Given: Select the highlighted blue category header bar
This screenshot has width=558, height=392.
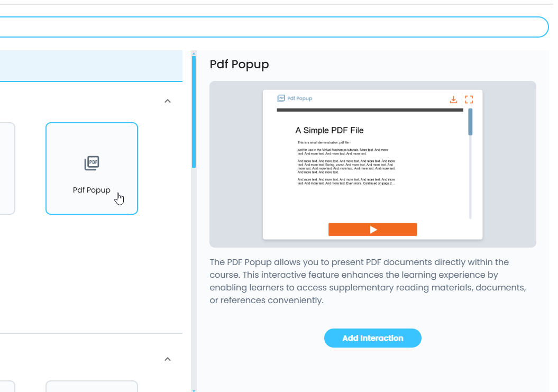Looking at the screenshot, I should (x=91, y=66).
